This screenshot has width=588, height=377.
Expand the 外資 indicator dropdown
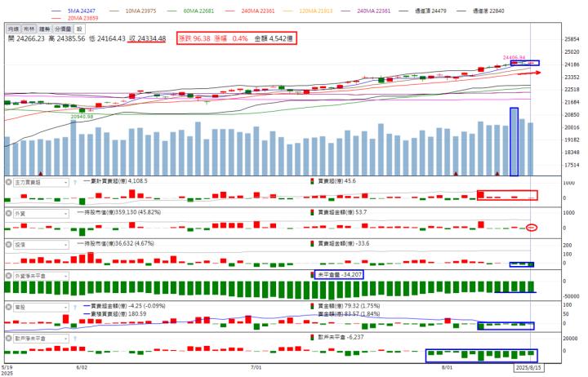coord(41,214)
